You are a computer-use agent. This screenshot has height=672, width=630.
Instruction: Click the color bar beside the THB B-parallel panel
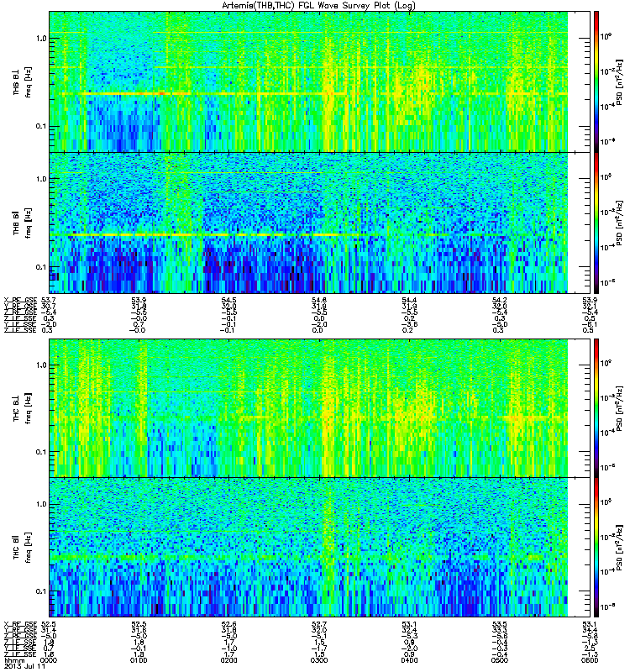coord(596,223)
